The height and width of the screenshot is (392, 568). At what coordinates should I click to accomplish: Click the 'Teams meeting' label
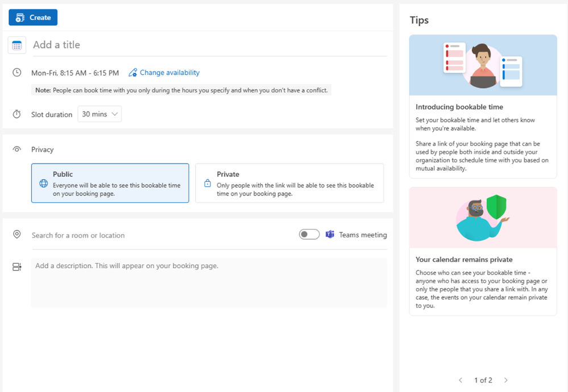[x=363, y=235]
